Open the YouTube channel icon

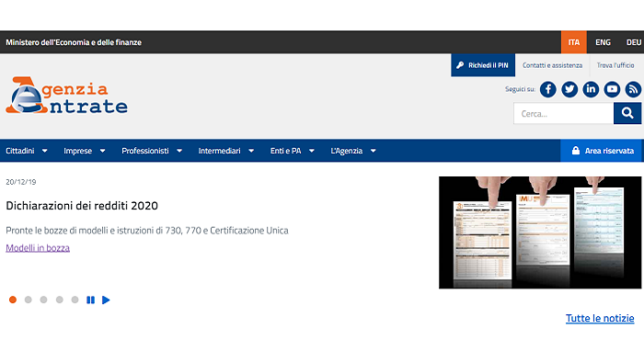[612, 89]
